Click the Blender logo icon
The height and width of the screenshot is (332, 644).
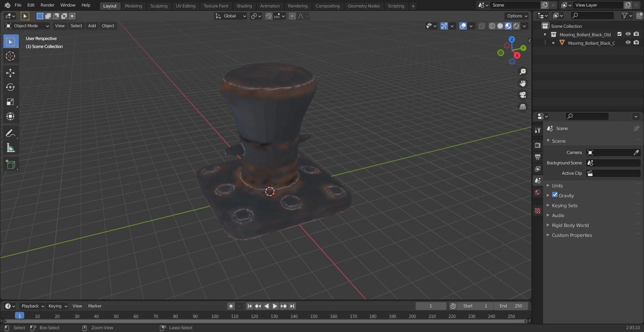tap(7, 5)
